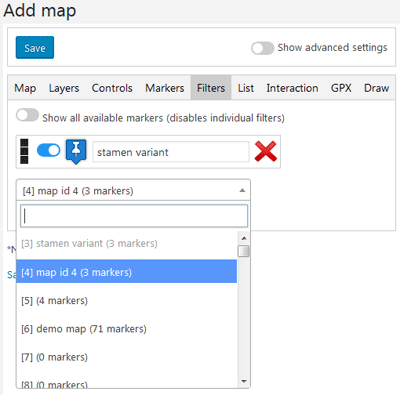This screenshot has width=400, height=395.
Task: Toggle Show advanced settings switch
Action: click(262, 48)
